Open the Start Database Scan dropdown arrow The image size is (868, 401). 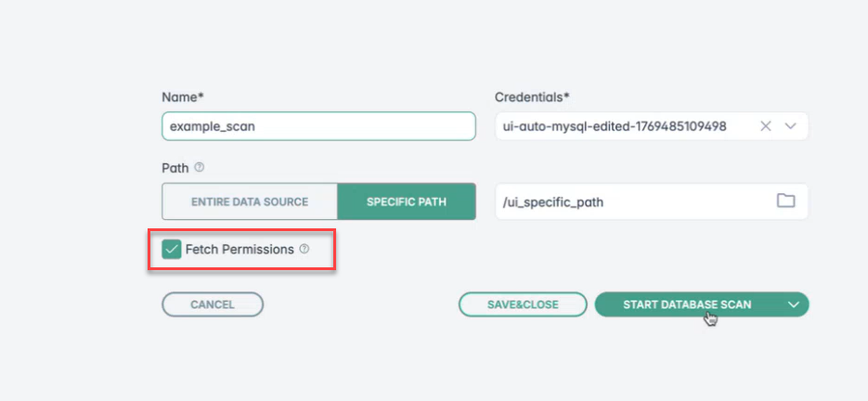point(793,304)
